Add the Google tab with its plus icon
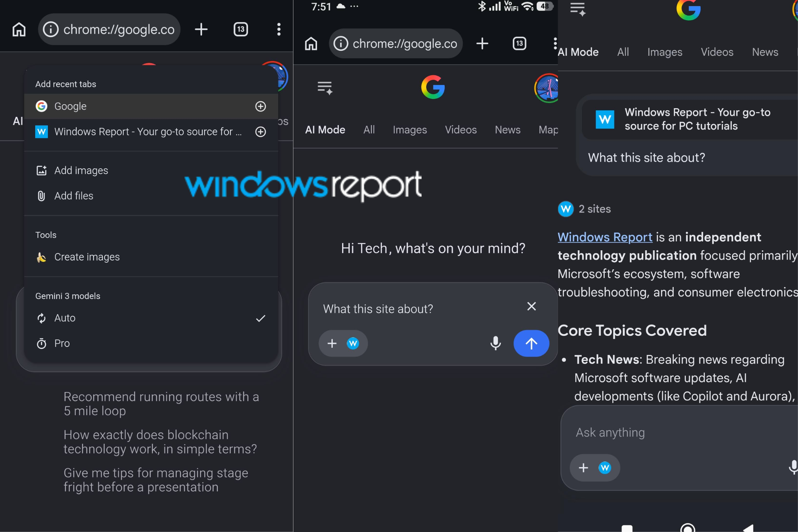The height and width of the screenshot is (532, 798). [261, 106]
